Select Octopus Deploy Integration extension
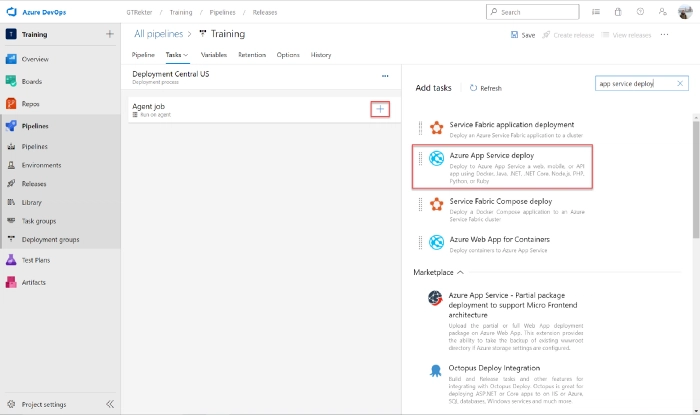 coord(506,384)
